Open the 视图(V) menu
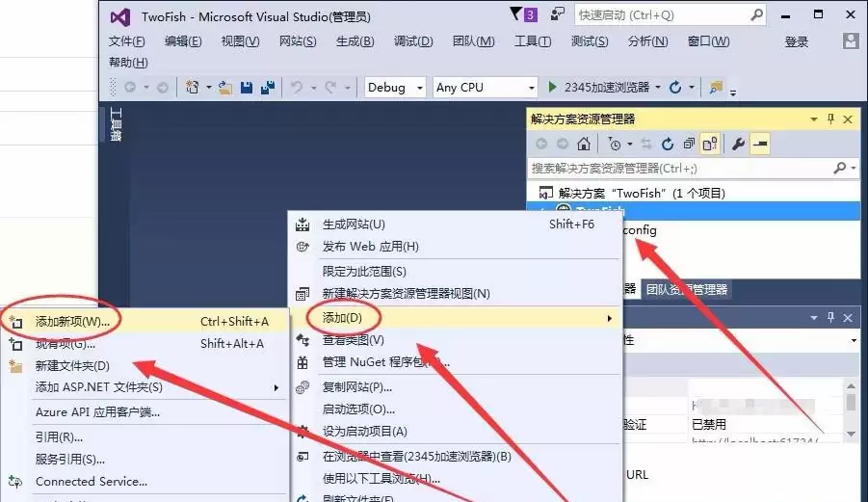Image resolution: width=868 pixels, height=502 pixels. (240, 41)
